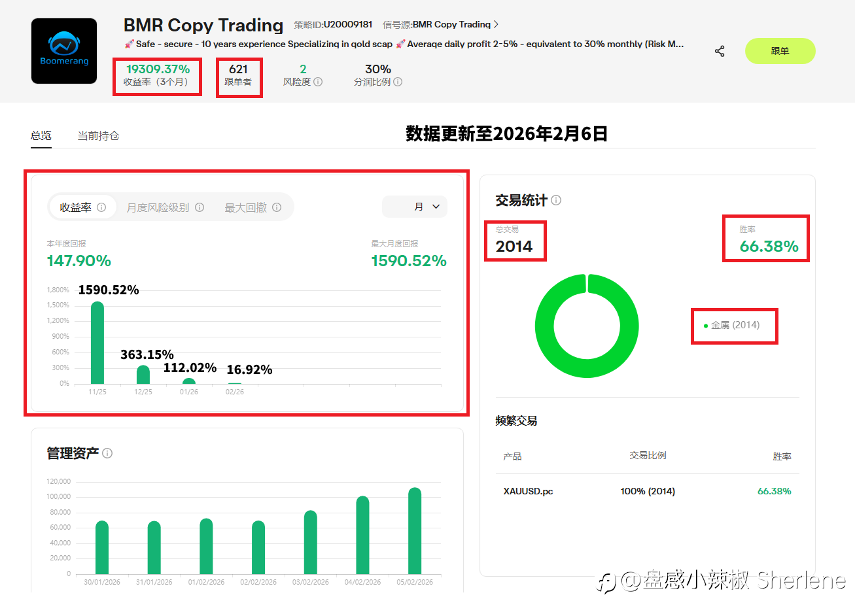Click info icon beside 最大回撤

pyautogui.click(x=277, y=207)
